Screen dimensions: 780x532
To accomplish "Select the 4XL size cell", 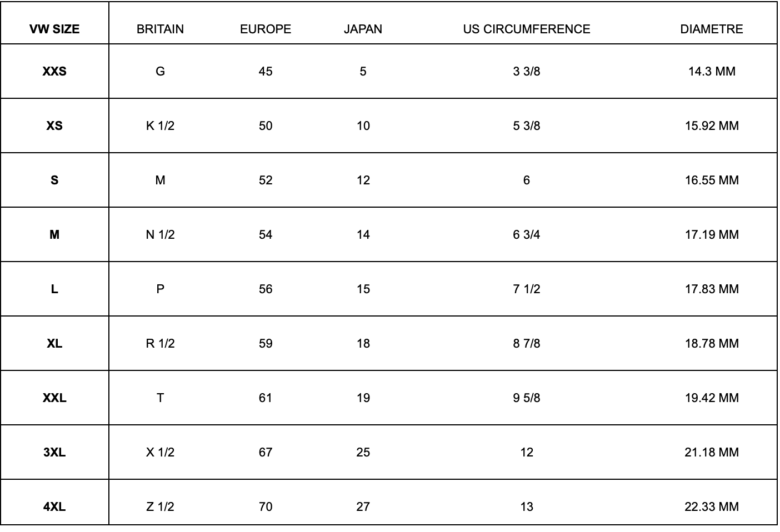I will [x=54, y=506].
